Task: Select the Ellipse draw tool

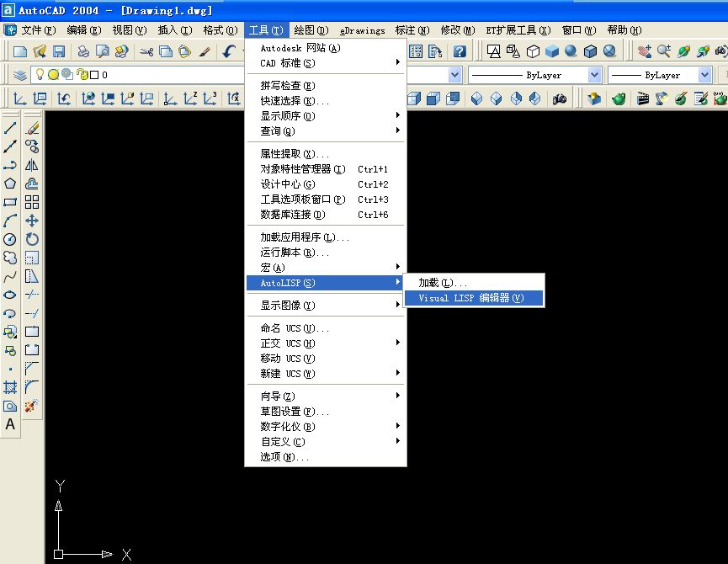Action: point(10,295)
